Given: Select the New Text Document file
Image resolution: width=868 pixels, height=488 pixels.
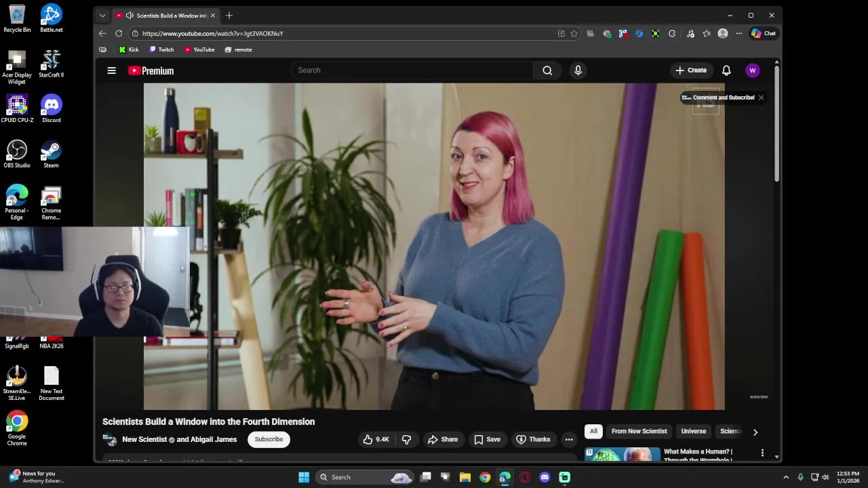Looking at the screenshot, I should 51,384.
